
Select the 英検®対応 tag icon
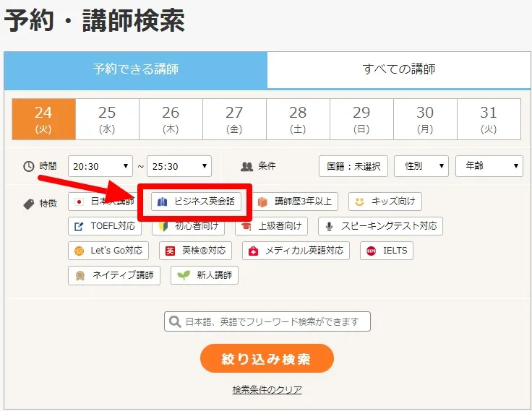[171, 251]
